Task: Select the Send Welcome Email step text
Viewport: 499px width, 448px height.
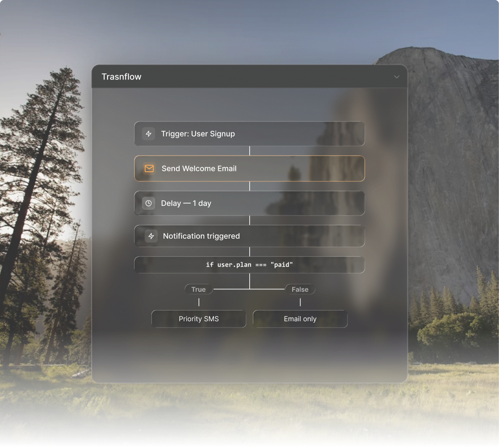Action: (x=199, y=169)
